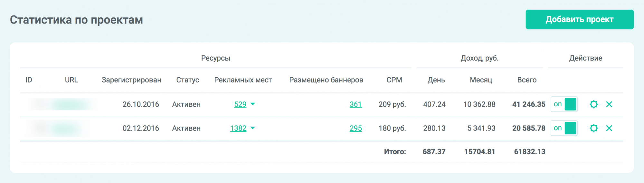Viewport: 644px width, 183px height.
Task: Open the 529 ad places link
Action: click(x=240, y=104)
